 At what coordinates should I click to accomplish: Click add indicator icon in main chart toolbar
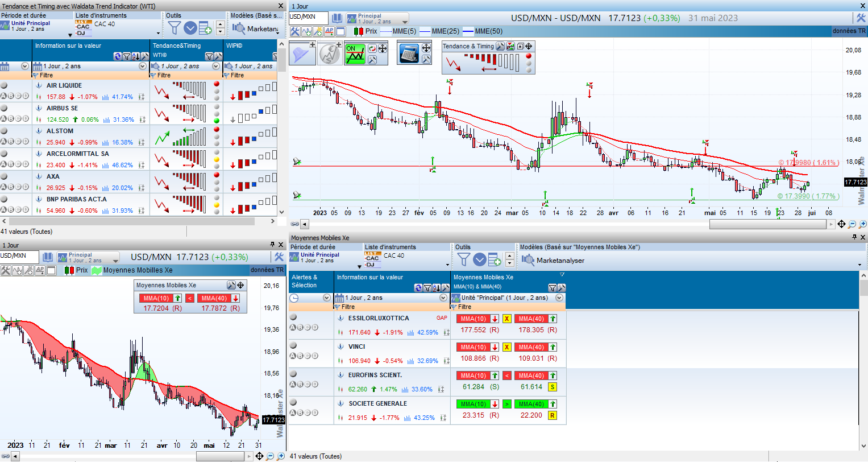(x=306, y=31)
